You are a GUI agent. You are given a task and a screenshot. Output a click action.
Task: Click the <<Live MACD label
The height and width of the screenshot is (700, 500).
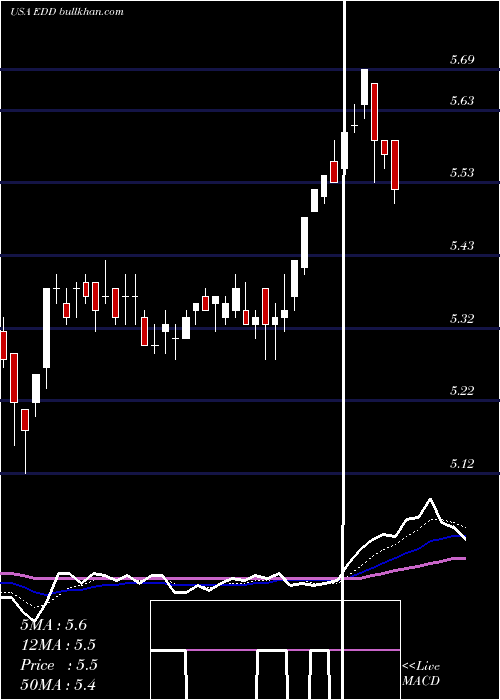[421, 673]
